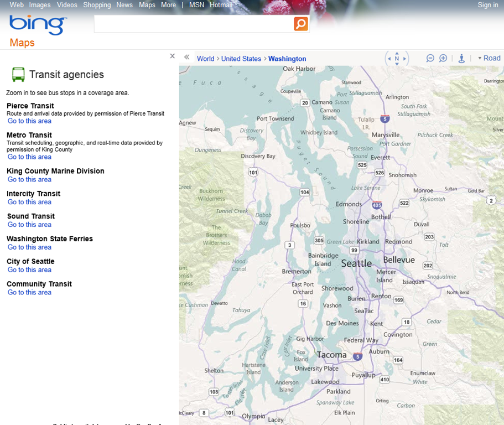Expand the More menu in top bar
504x425 pixels.
[168, 5]
